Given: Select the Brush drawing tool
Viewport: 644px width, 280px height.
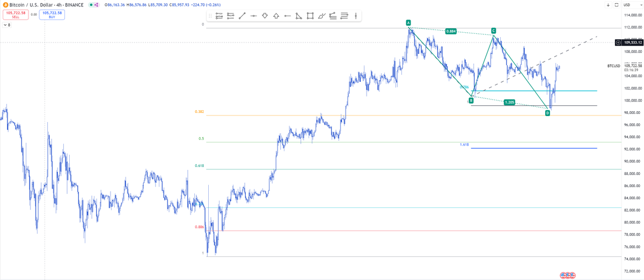Looking at the screenshot, I should 321,16.
